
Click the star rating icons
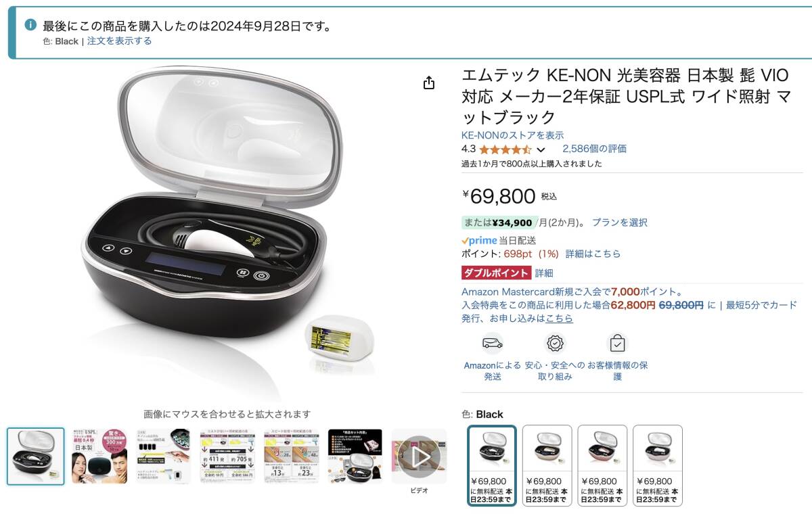(x=505, y=149)
